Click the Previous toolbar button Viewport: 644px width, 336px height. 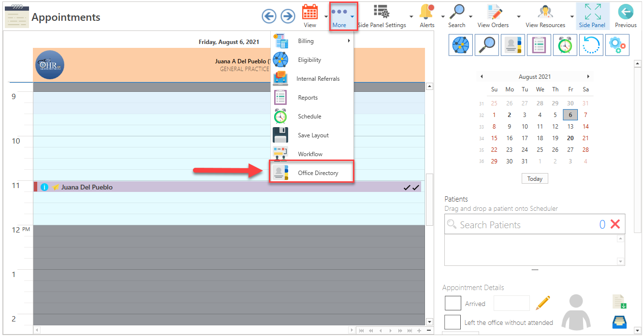point(626,16)
